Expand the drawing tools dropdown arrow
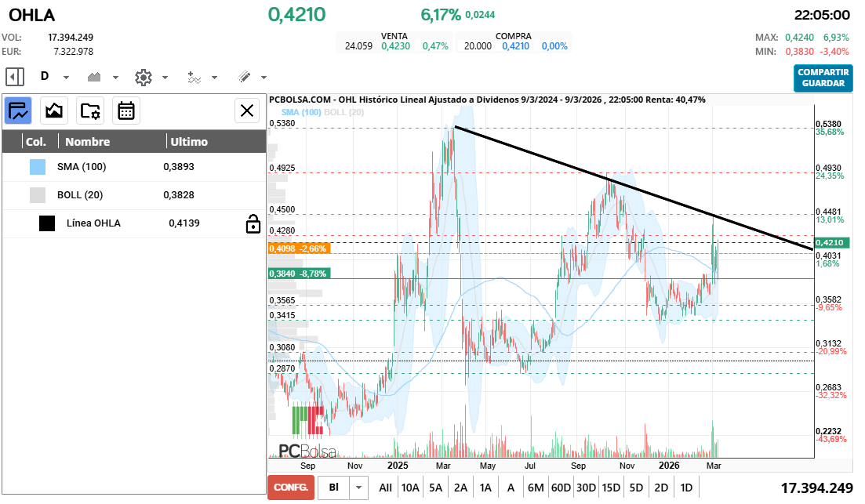 coord(263,78)
